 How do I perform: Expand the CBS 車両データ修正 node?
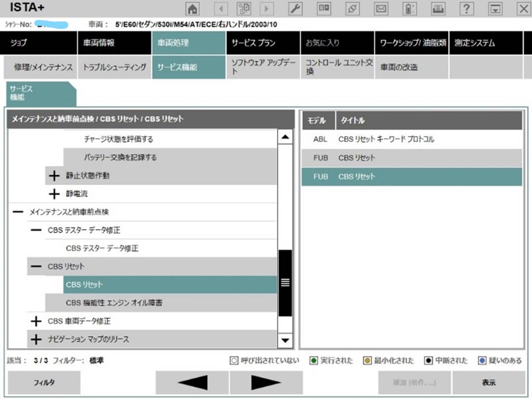pos(36,321)
